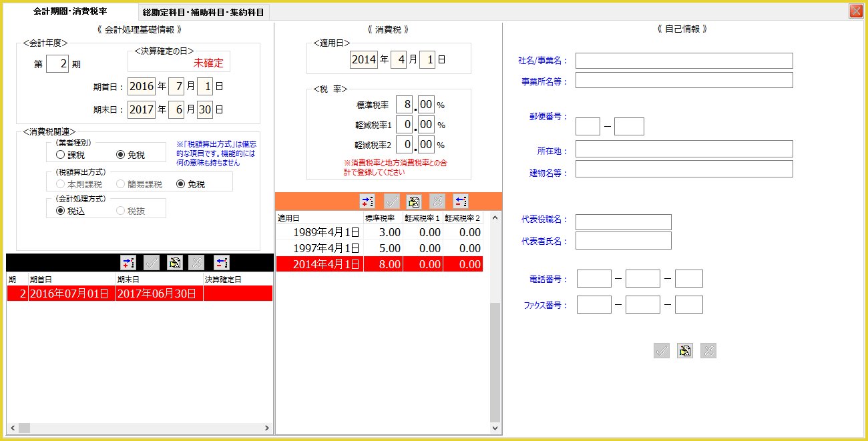Screen dimensions: 868x441
Task: Focus the 期末日 year field
Action: (142, 109)
